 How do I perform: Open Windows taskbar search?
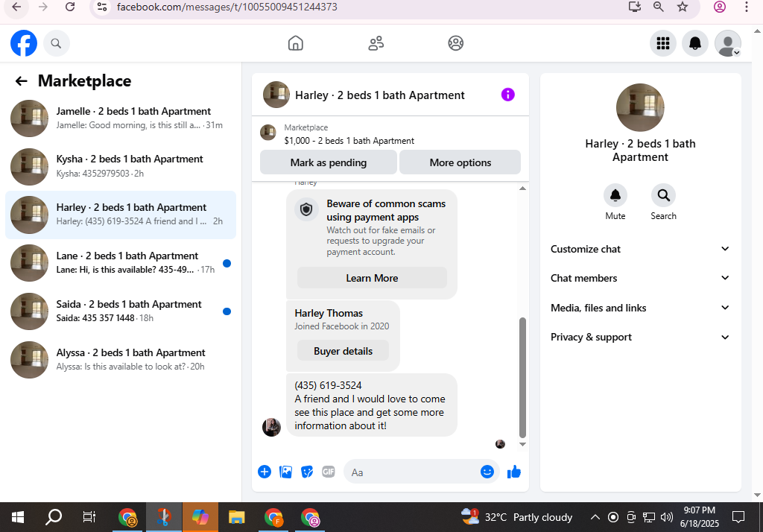tap(54, 517)
